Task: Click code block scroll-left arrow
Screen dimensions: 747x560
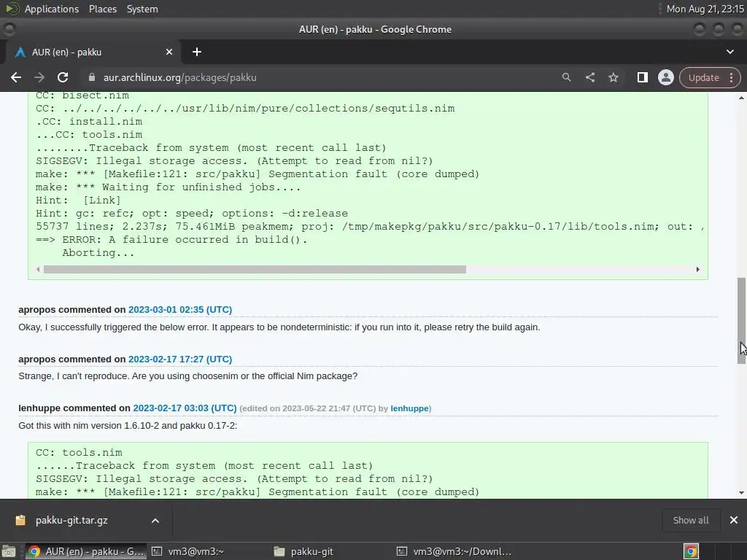Action: coord(38,270)
